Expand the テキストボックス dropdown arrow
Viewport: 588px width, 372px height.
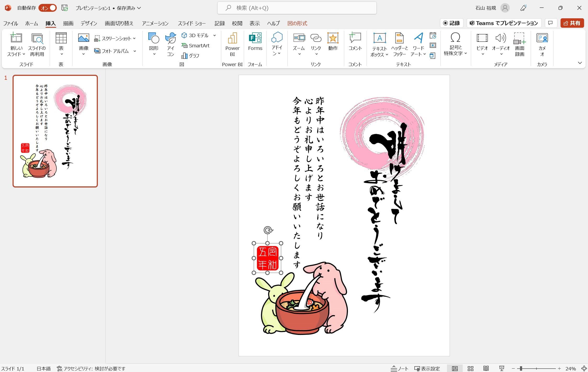click(x=387, y=55)
